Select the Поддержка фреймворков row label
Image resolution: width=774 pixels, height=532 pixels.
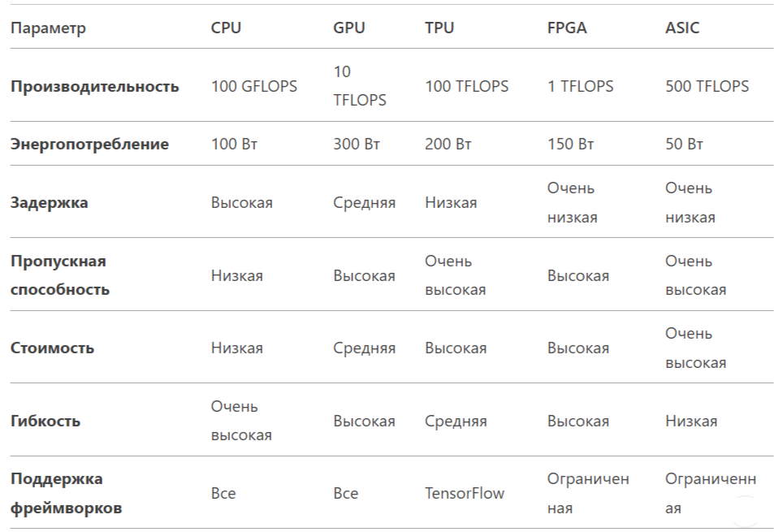(67, 493)
